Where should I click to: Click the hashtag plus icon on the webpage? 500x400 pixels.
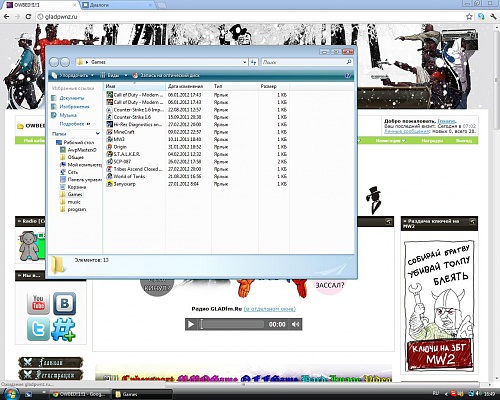click(63, 329)
